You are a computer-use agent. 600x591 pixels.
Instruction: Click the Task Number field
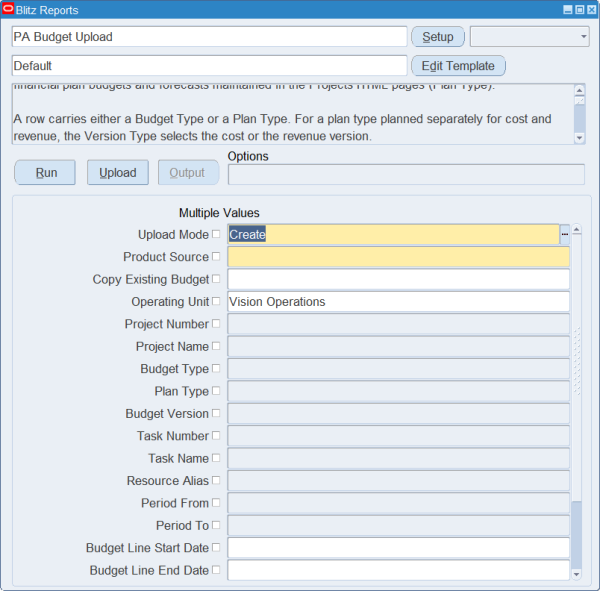click(398, 436)
